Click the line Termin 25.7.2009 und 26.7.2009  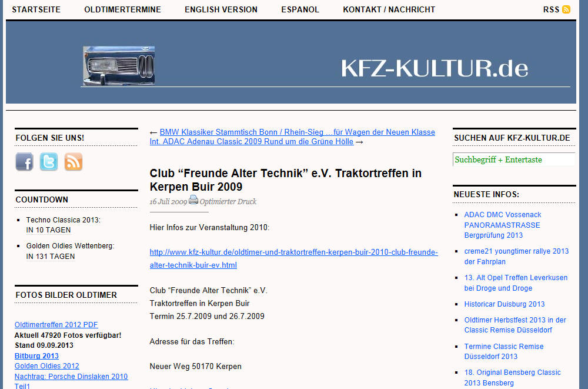pos(207,316)
